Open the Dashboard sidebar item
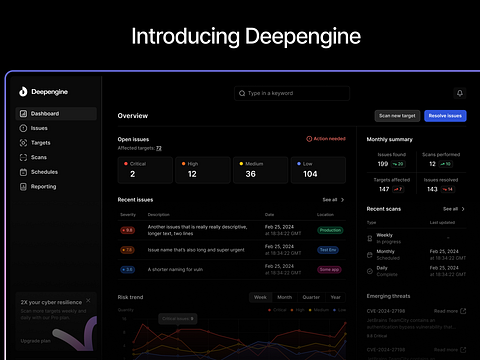The width and height of the screenshot is (480, 360). click(56, 114)
